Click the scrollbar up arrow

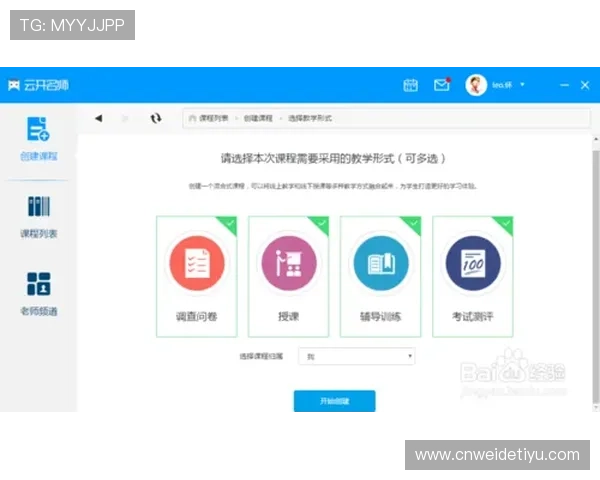click(x=596, y=140)
